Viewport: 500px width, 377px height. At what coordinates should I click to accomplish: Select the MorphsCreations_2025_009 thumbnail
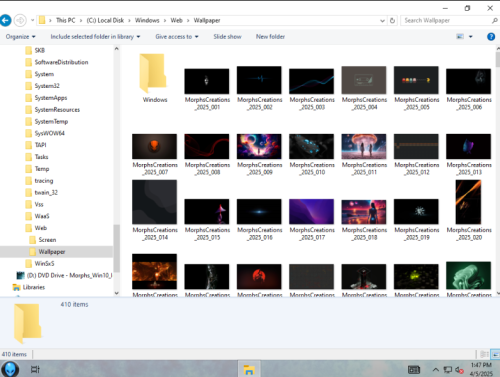pos(259,146)
